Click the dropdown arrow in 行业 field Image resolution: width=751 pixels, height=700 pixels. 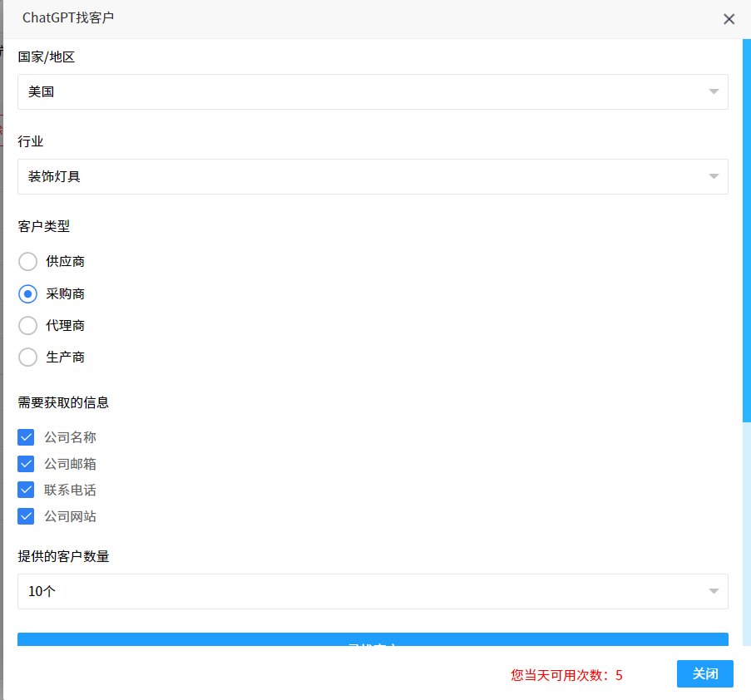[x=713, y=176]
